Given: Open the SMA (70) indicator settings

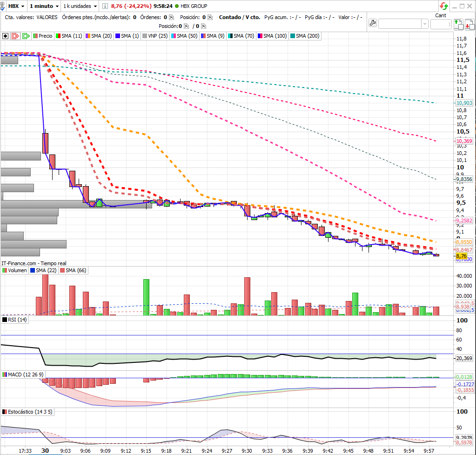Looking at the screenshot, I should click(x=241, y=36).
